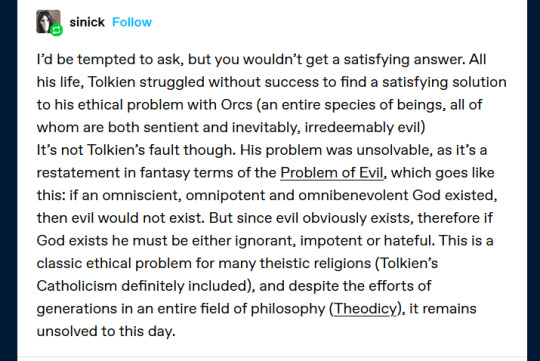Click the phrase 'unsolved to this day'

pyautogui.click(x=105, y=331)
